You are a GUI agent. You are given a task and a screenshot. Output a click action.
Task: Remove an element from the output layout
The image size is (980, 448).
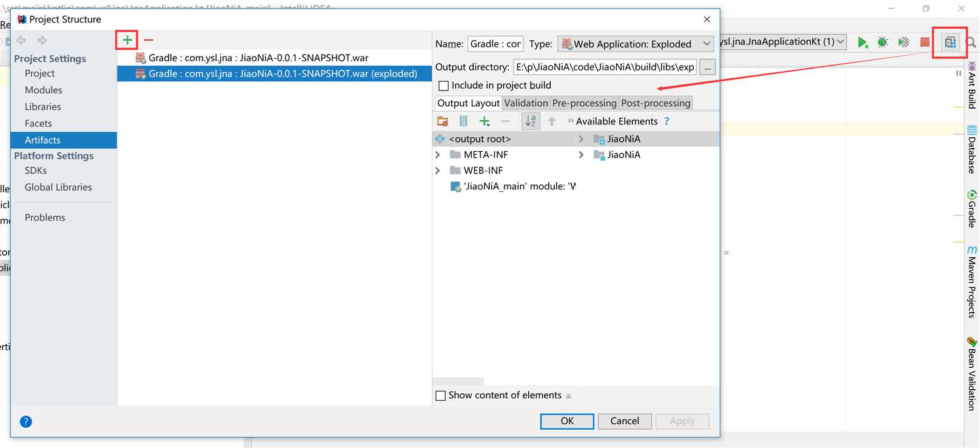(x=505, y=121)
